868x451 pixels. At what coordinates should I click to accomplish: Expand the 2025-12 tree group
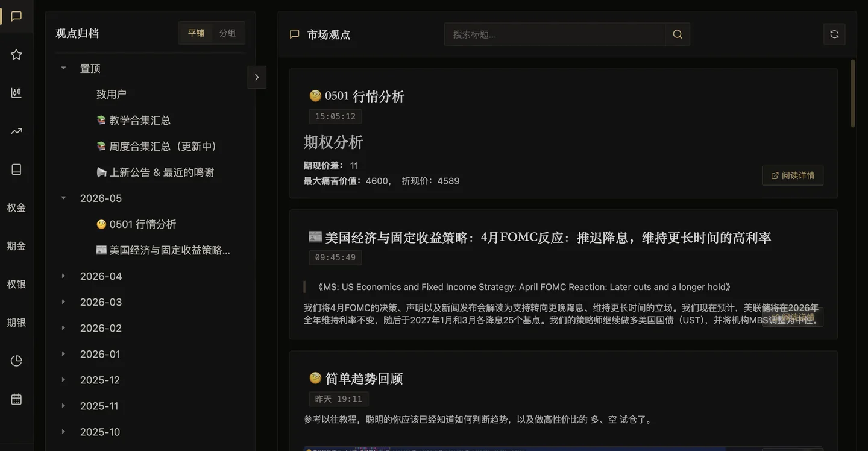pyautogui.click(x=63, y=379)
